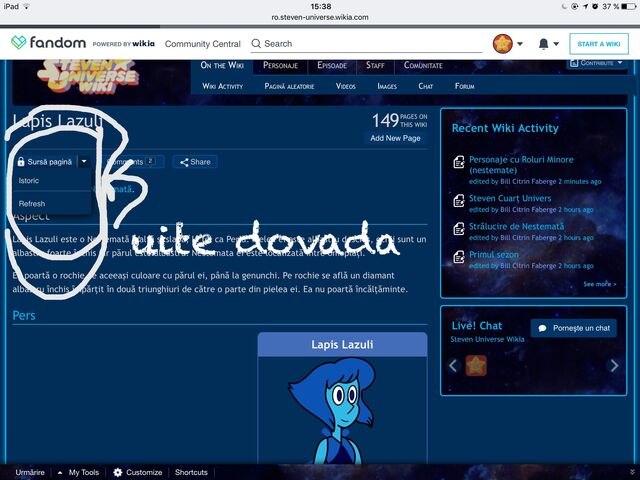Click the powered by wikia logo
The image size is (640, 480).
124,44
